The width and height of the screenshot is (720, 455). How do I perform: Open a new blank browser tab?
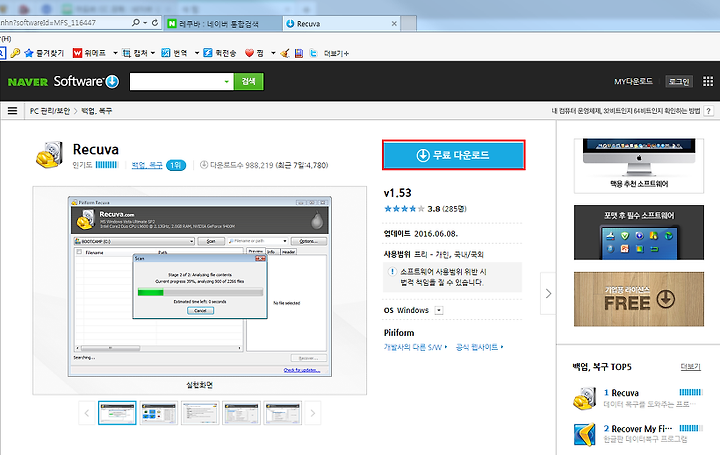click(x=409, y=23)
